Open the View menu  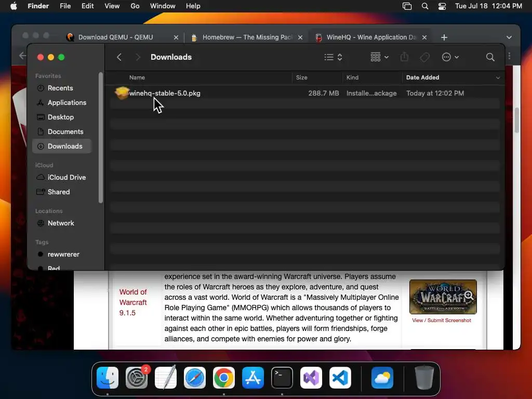coord(112,6)
